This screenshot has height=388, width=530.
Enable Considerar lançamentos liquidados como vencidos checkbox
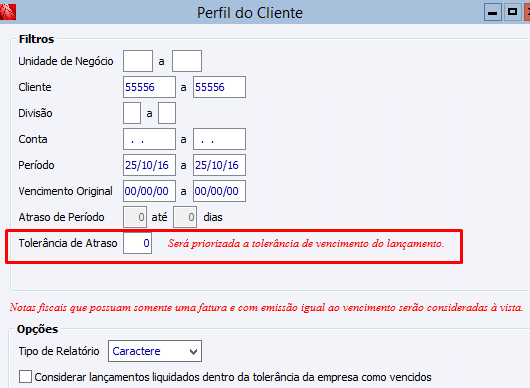tap(25, 377)
